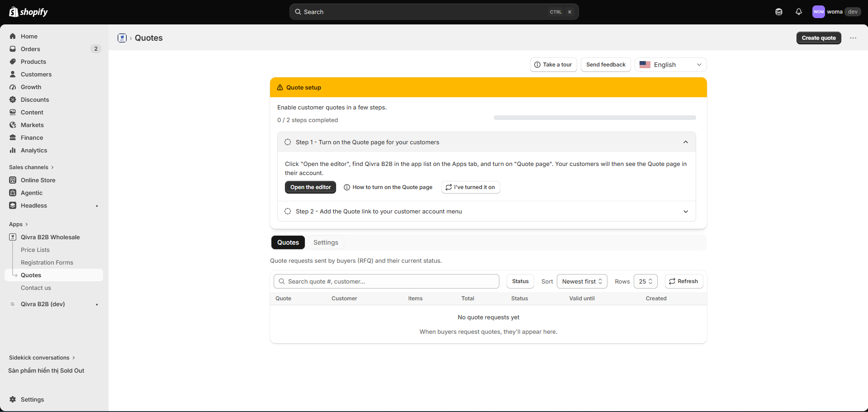Click the Orders icon in sidebar
The width and height of the screenshot is (868, 412).
coord(13,49)
